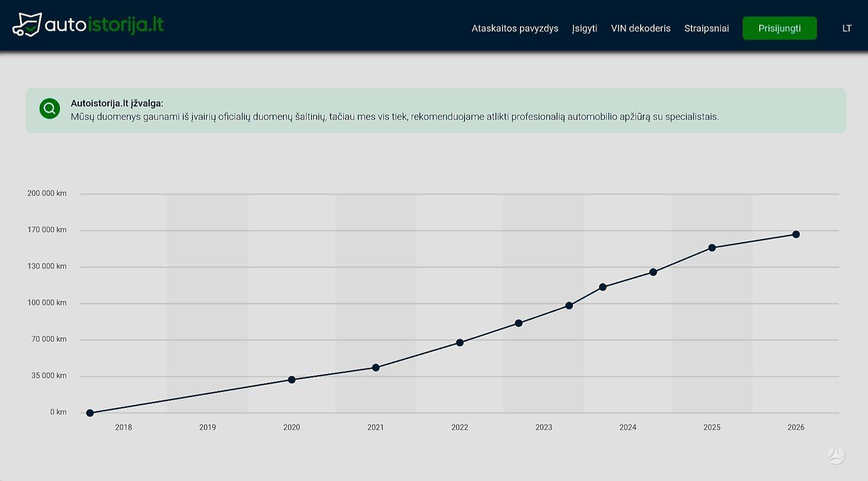The image size is (868, 481).
Task: Click the 200 000 km axis label
Action: pyautogui.click(x=47, y=194)
